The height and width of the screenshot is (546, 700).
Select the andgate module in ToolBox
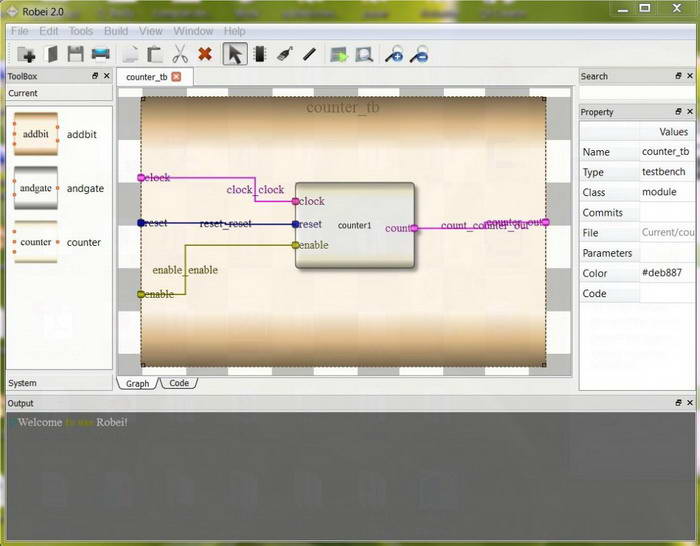(36, 188)
